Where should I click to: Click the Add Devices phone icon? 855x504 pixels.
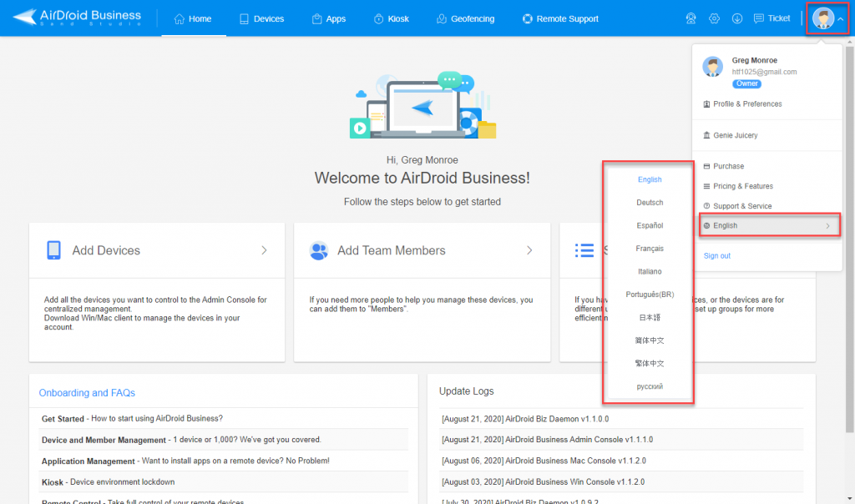pyautogui.click(x=53, y=250)
